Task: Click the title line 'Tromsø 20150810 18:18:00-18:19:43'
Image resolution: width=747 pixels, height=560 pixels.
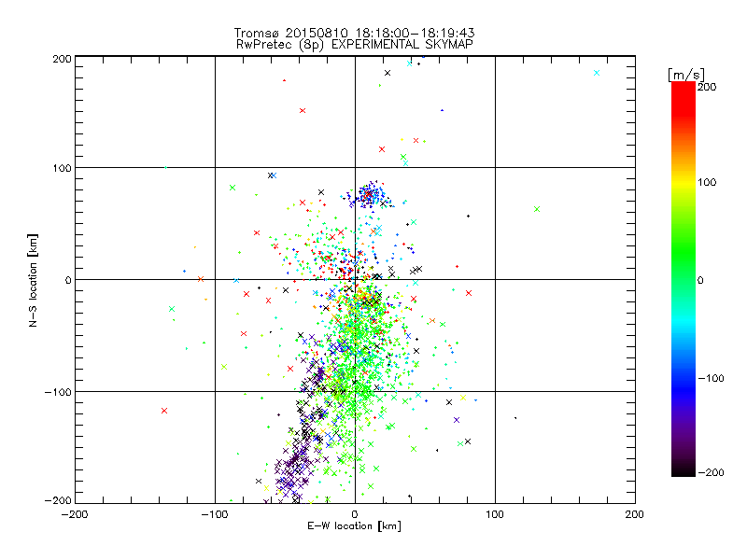Action: (x=355, y=33)
